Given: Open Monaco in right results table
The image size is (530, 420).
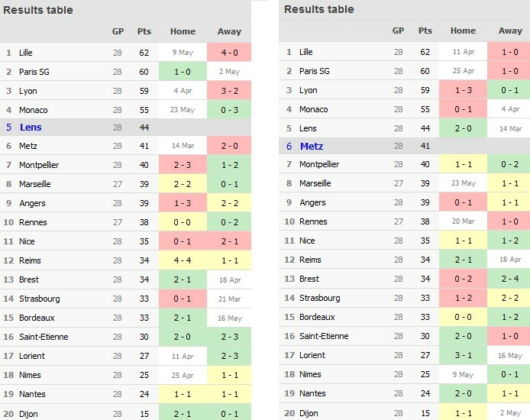Looking at the screenshot, I should 314,109.
